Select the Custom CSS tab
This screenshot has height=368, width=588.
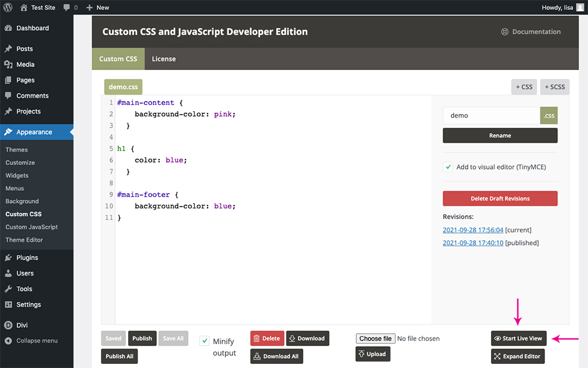[x=118, y=59]
